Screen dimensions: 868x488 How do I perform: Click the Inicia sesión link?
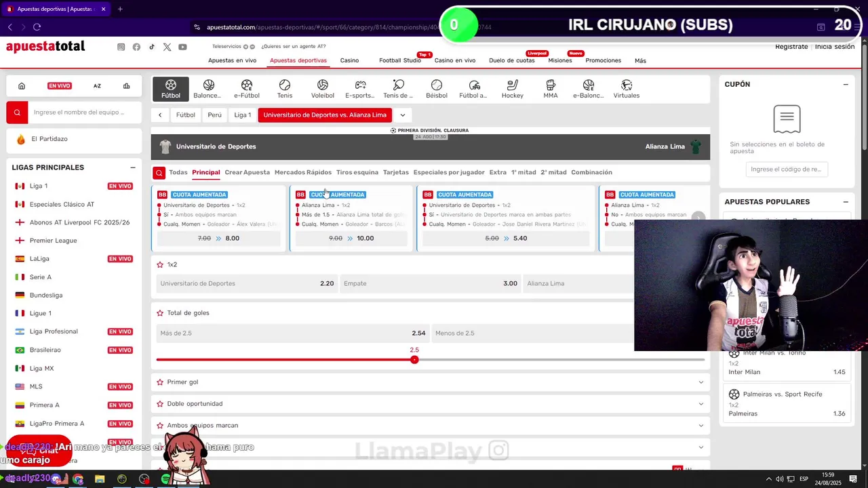click(x=835, y=47)
